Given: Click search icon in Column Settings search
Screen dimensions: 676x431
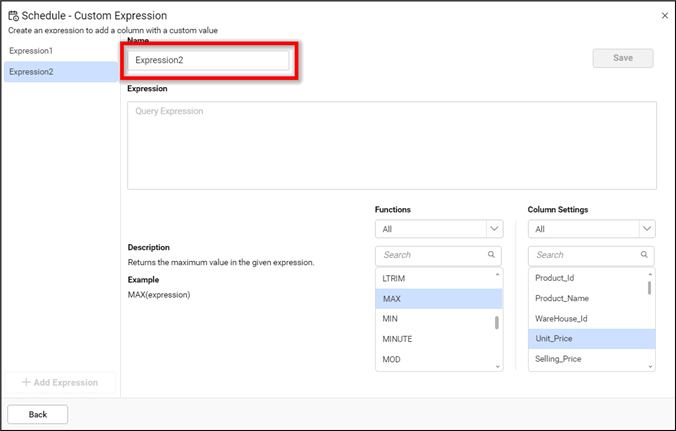Looking at the screenshot, I should click(643, 255).
